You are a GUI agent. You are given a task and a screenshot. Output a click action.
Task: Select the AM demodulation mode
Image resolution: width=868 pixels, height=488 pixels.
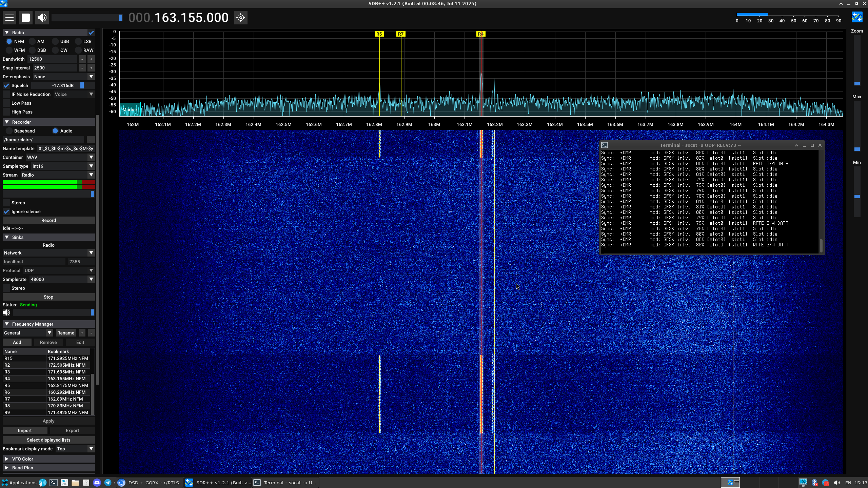(33, 41)
